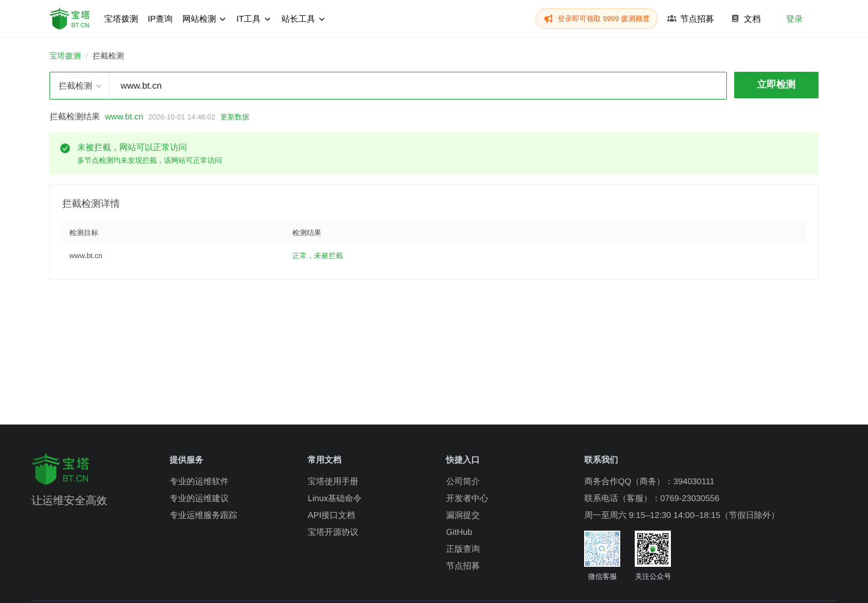
Task: Open 正版查询 footer link
Action: [463, 549]
